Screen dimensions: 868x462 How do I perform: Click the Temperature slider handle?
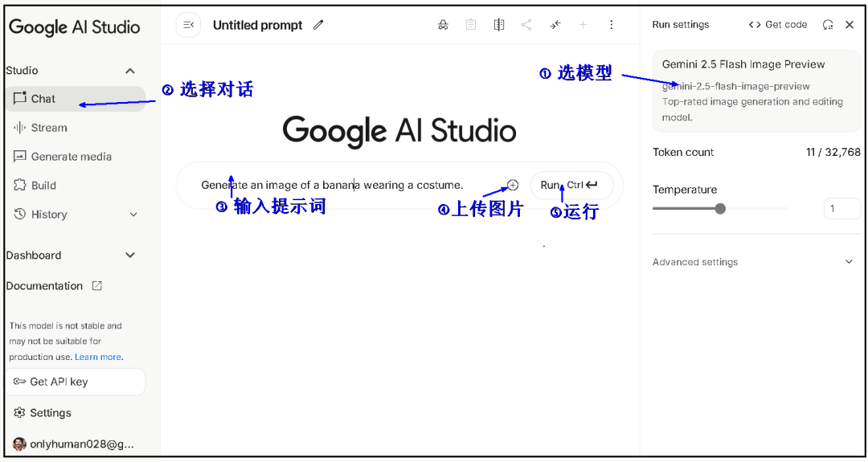coord(720,209)
